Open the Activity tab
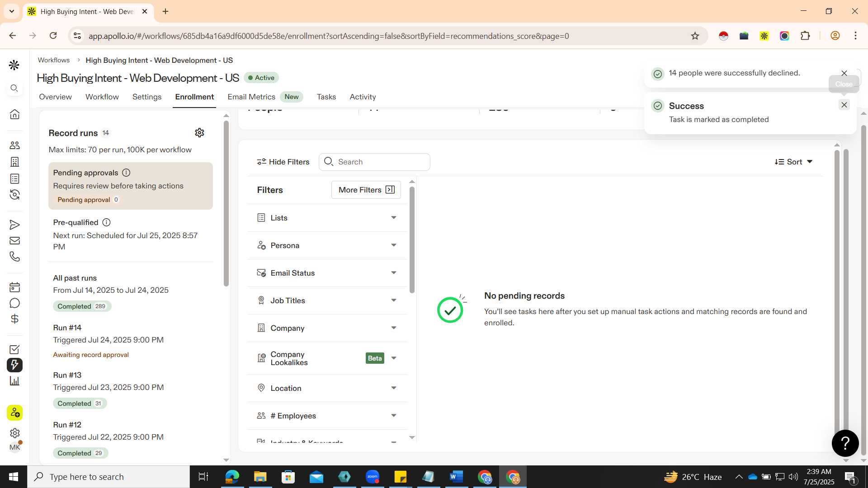 point(363,97)
